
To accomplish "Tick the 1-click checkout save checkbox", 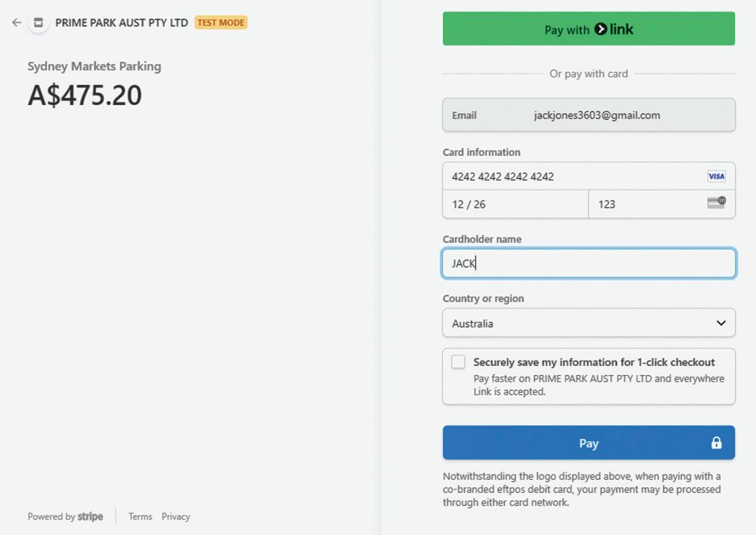I will pyautogui.click(x=458, y=362).
